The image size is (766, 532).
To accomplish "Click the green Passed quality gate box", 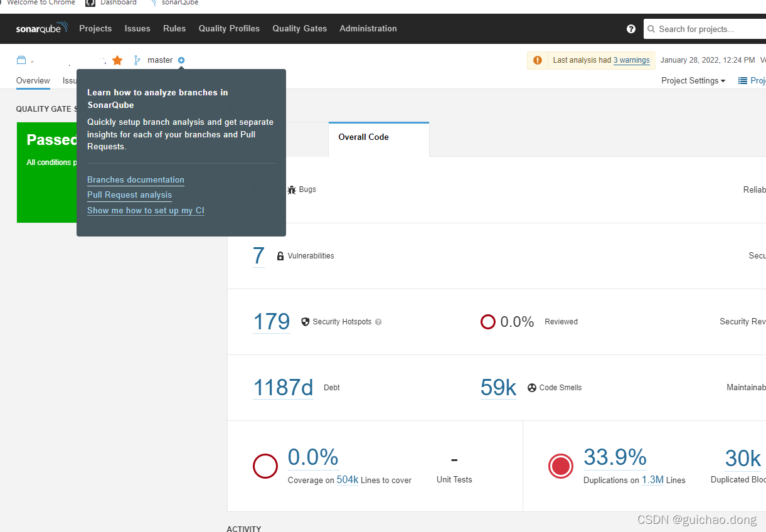I will point(47,173).
